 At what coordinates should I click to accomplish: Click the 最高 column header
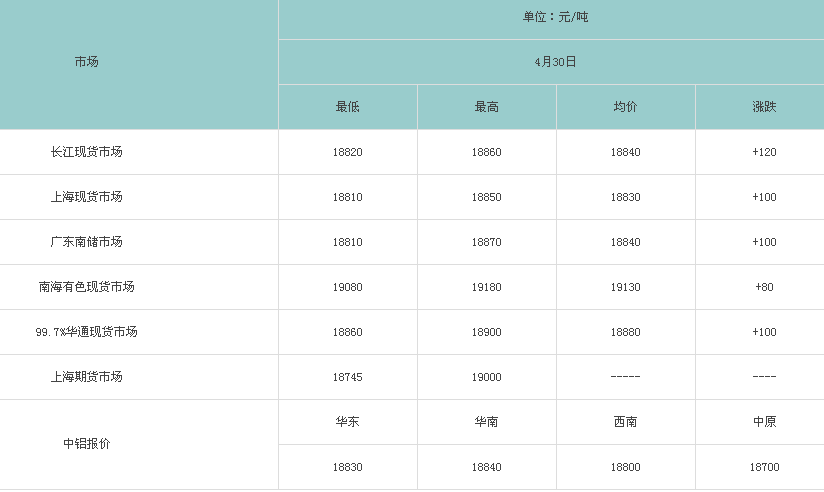[487, 107]
